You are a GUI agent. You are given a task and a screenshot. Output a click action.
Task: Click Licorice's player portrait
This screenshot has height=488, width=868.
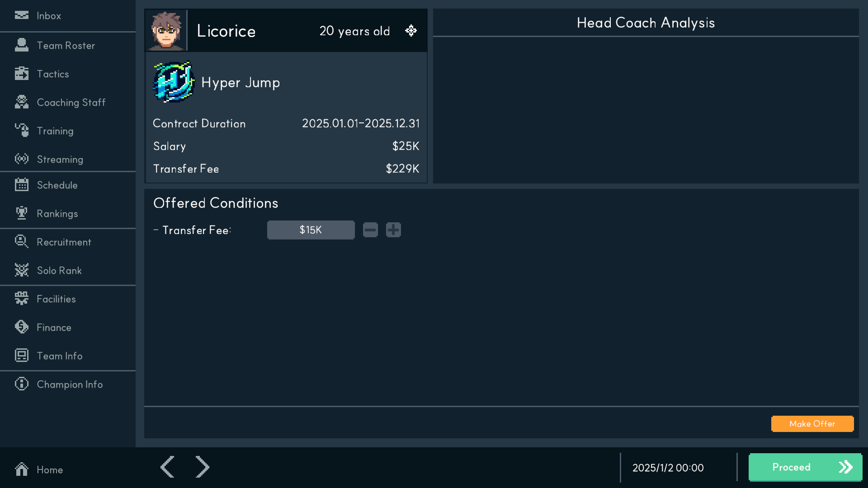pos(166,31)
